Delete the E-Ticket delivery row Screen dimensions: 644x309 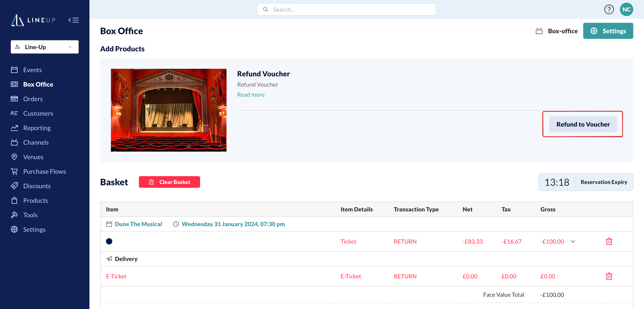pos(609,276)
